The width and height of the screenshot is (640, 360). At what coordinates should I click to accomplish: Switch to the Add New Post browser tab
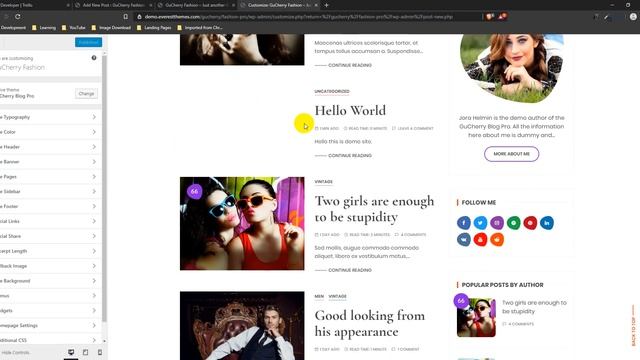(114, 5)
